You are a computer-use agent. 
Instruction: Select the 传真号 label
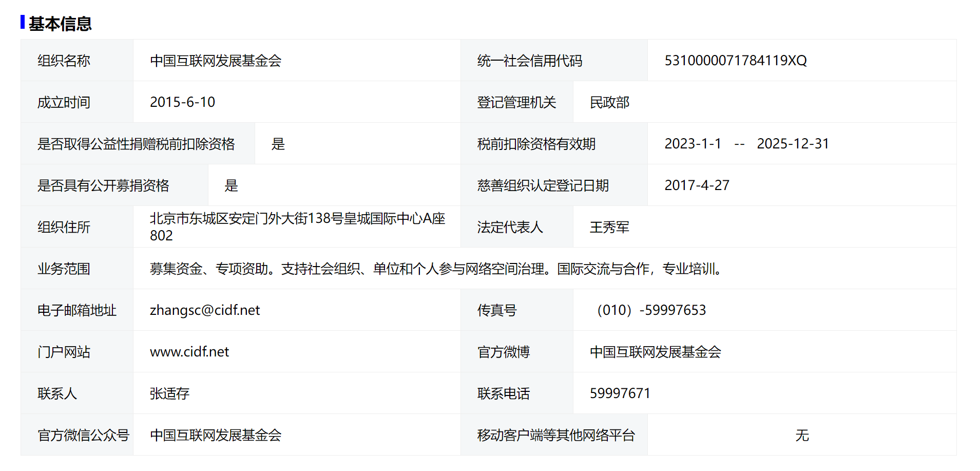496,310
